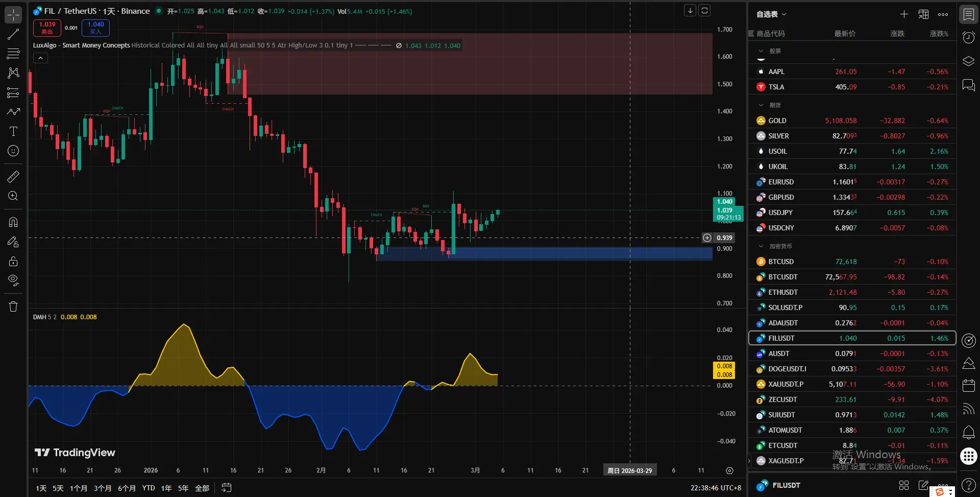
Task: Open the watchlist more options menu
Action: click(x=943, y=14)
